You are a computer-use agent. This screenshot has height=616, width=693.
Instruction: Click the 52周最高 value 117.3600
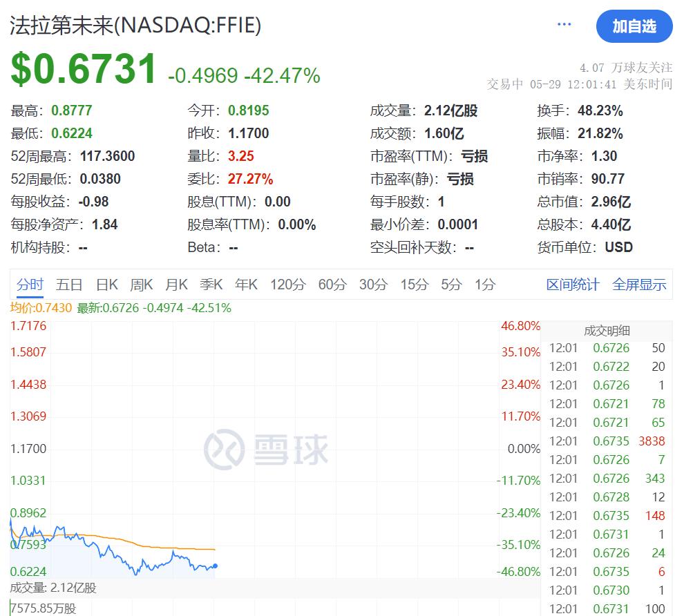(107, 156)
